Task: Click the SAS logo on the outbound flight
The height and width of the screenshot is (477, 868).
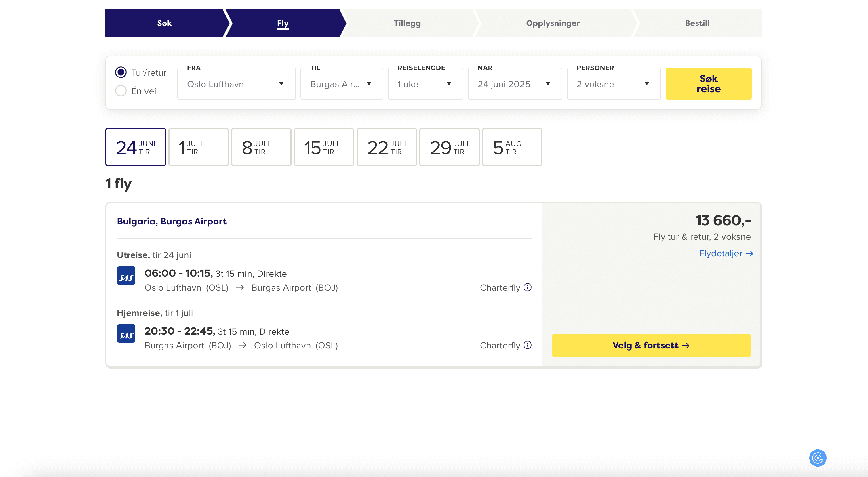Action: 126,276
